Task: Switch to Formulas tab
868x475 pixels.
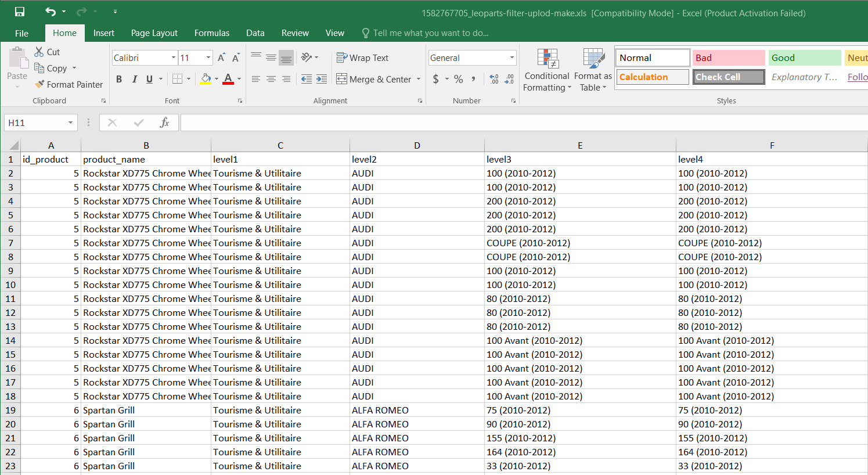Action: tap(212, 33)
